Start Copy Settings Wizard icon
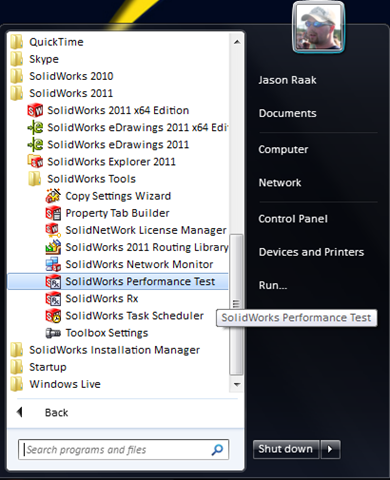Image resolution: width=390 pixels, height=480 pixels. pos(53,196)
